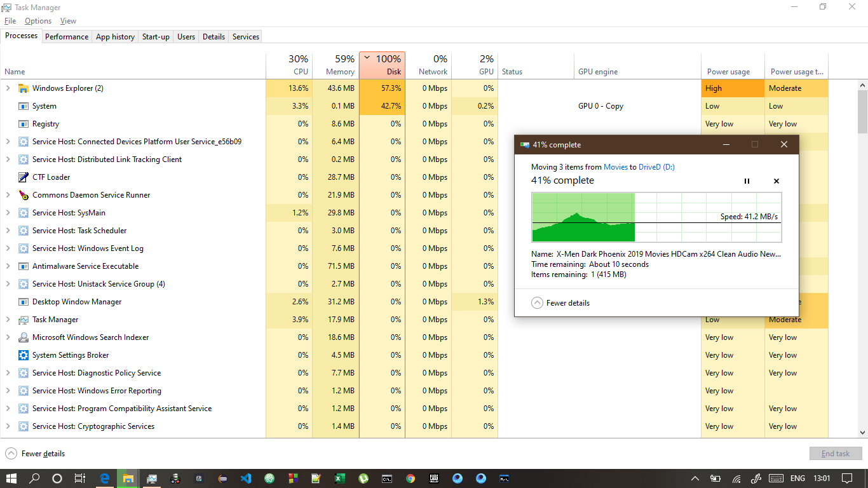The image size is (868, 488).
Task: Click the Commons Daemon Service Runner icon
Action: point(24,195)
